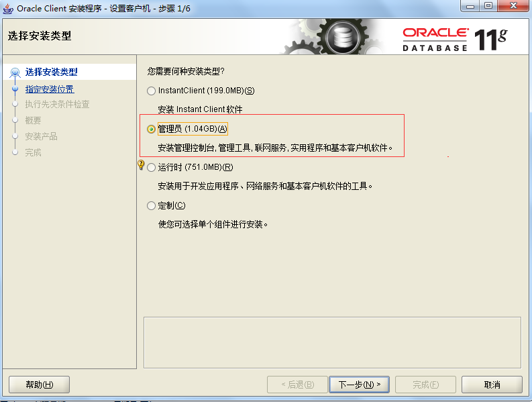Click the Java icon in the title bar
This screenshot has width=532, height=402.
(x=8, y=8)
